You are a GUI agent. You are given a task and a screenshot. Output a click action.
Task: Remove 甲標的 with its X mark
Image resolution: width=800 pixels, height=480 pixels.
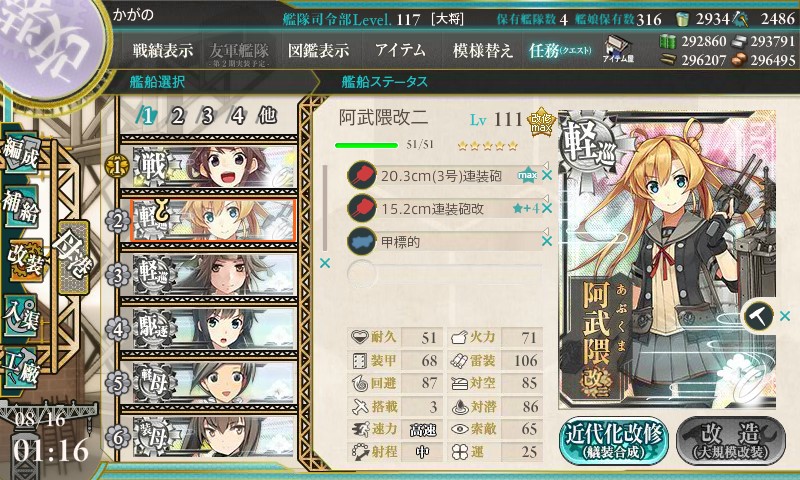click(547, 241)
